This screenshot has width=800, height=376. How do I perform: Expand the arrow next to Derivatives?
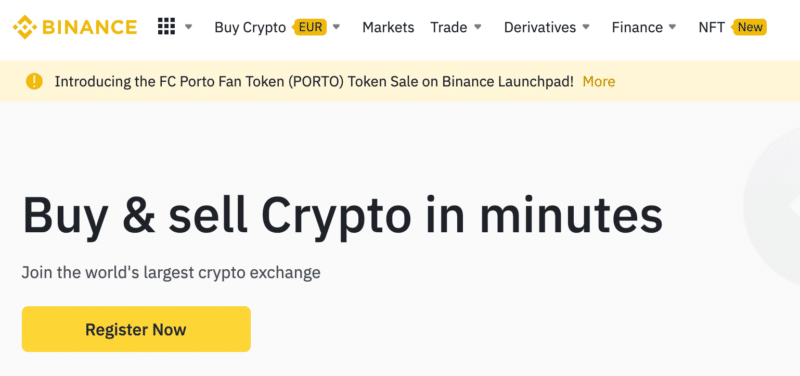click(x=586, y=27)
